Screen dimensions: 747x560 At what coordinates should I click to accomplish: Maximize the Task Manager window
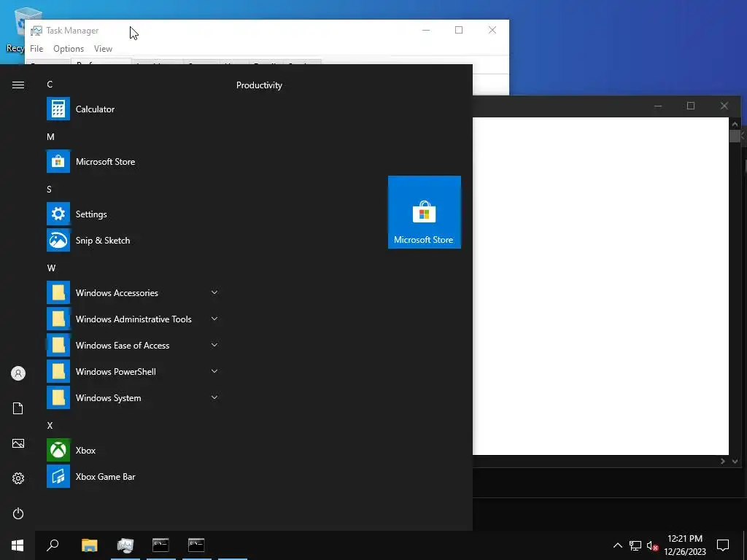pyautogui.click(x=459, y=30)
